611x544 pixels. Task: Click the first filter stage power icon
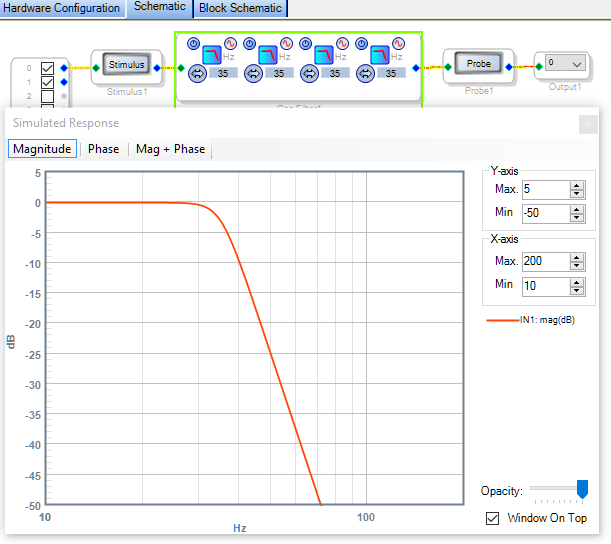[194, 44]
